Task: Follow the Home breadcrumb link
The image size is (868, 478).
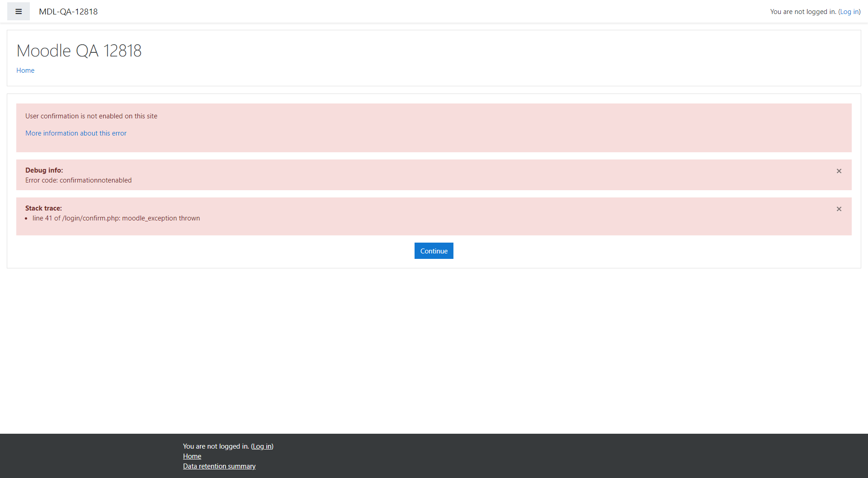Action: [x=25, y=70]
